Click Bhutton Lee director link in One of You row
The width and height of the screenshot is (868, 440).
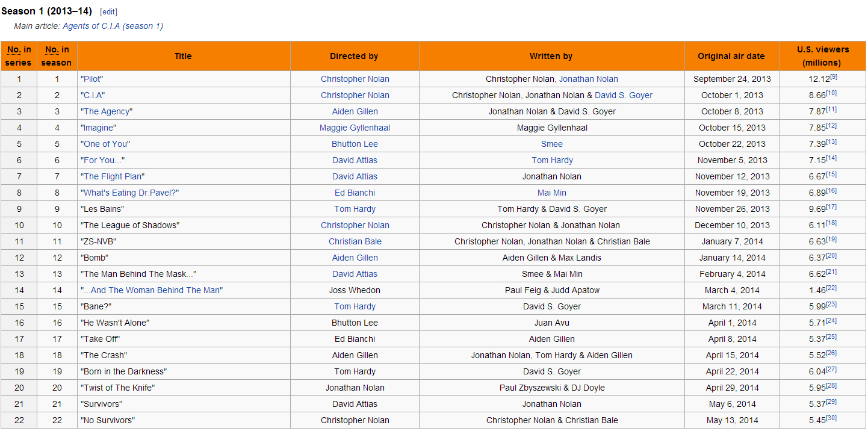pyautogui.click(x=355, y=144)
